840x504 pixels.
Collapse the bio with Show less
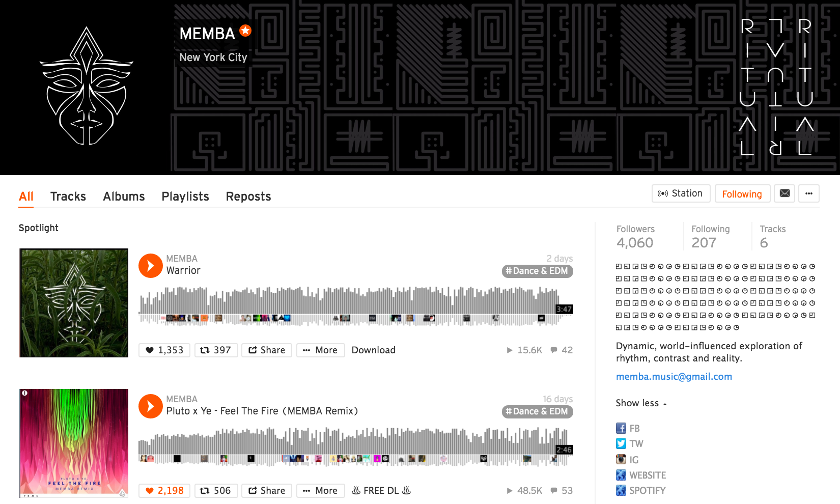click(x=641, y=403)
